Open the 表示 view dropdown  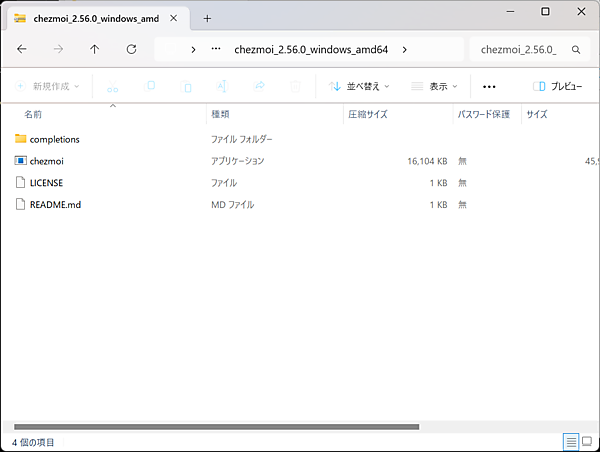(x=434, y=87)
